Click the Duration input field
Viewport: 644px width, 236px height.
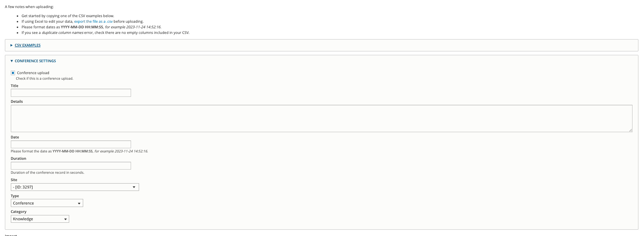[x=71, y=166]
